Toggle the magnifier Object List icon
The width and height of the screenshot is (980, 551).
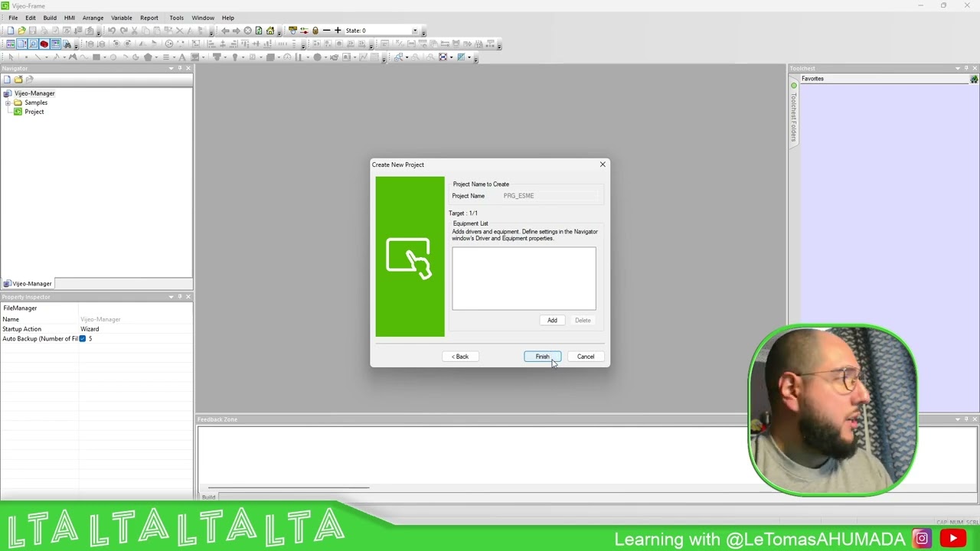tap(33, 44)
